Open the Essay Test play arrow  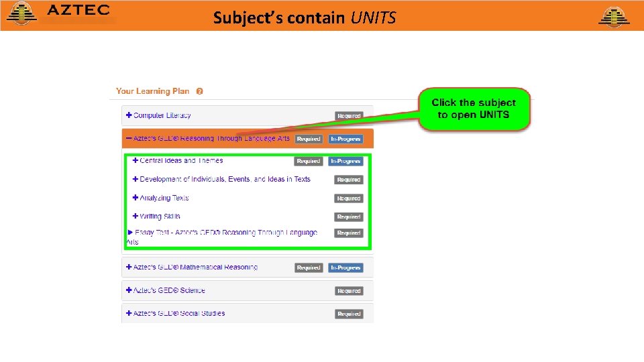pyautogui.click(x=130, y=233)
